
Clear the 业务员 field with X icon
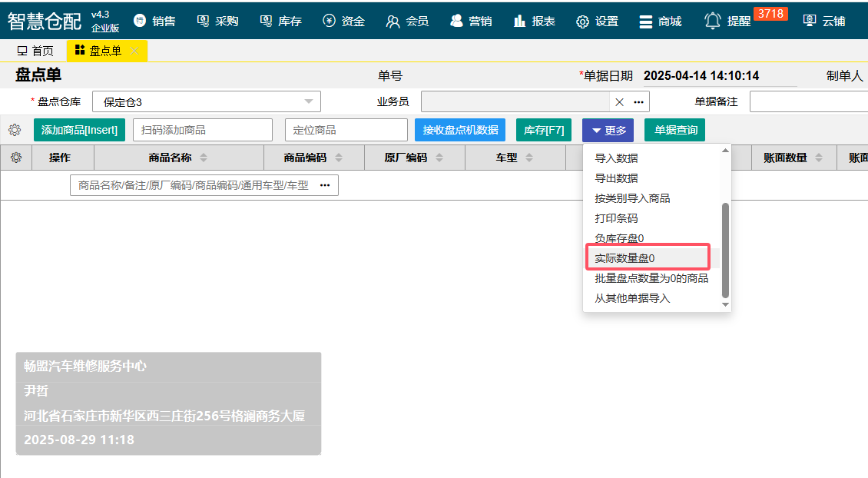pyautogui.click(x=619, y=102)
